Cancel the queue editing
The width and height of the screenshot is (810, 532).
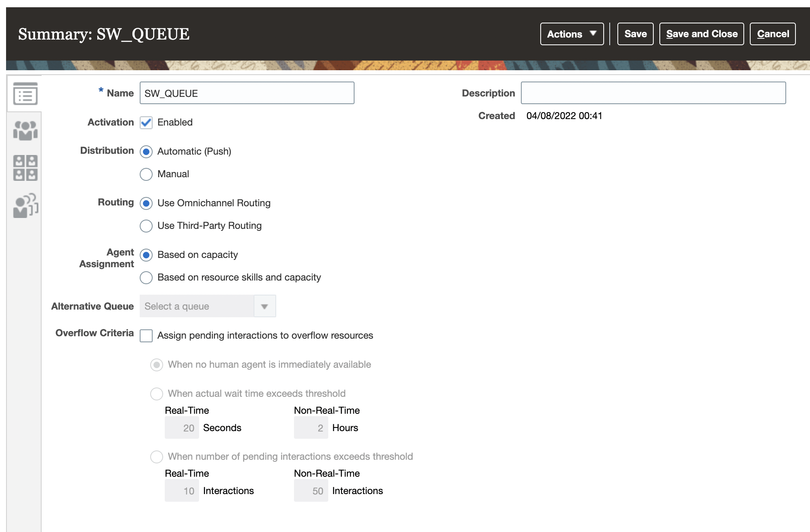coord(772,34)
